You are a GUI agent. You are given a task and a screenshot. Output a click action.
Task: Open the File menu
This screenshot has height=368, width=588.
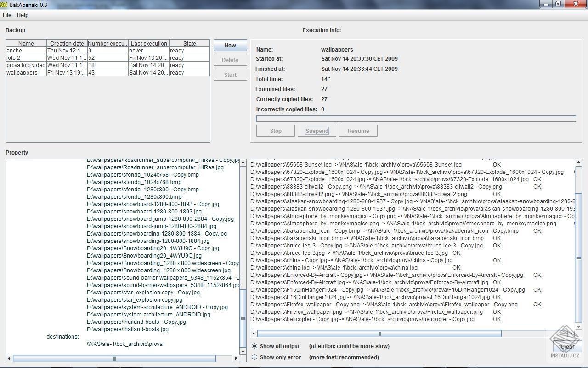7,15
